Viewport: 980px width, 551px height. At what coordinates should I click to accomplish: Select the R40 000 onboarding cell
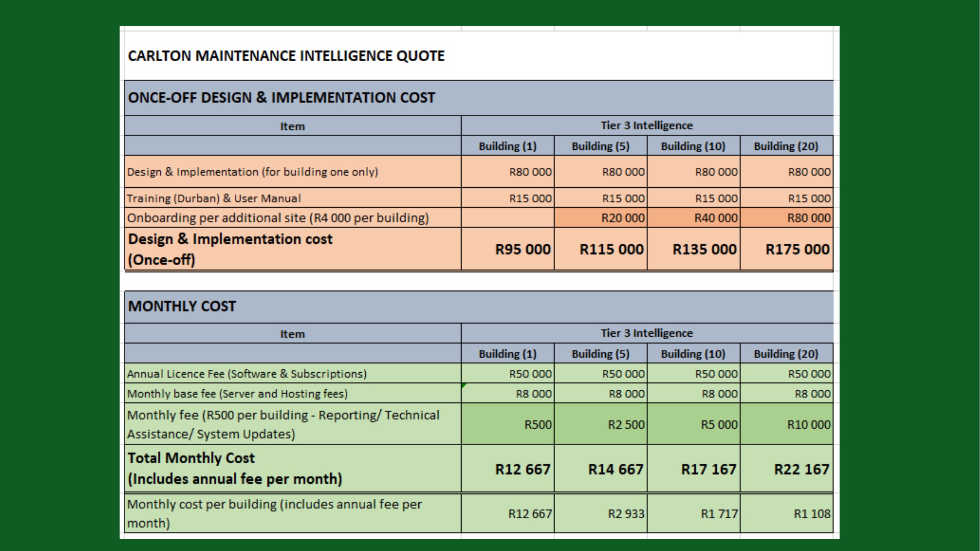click(x=694, y=218)
